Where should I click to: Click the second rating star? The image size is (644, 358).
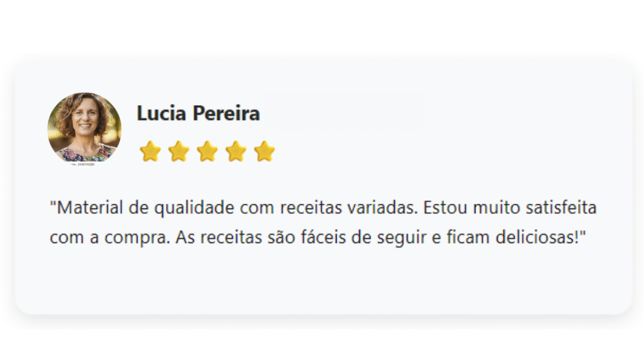click(x=179, y=151)
